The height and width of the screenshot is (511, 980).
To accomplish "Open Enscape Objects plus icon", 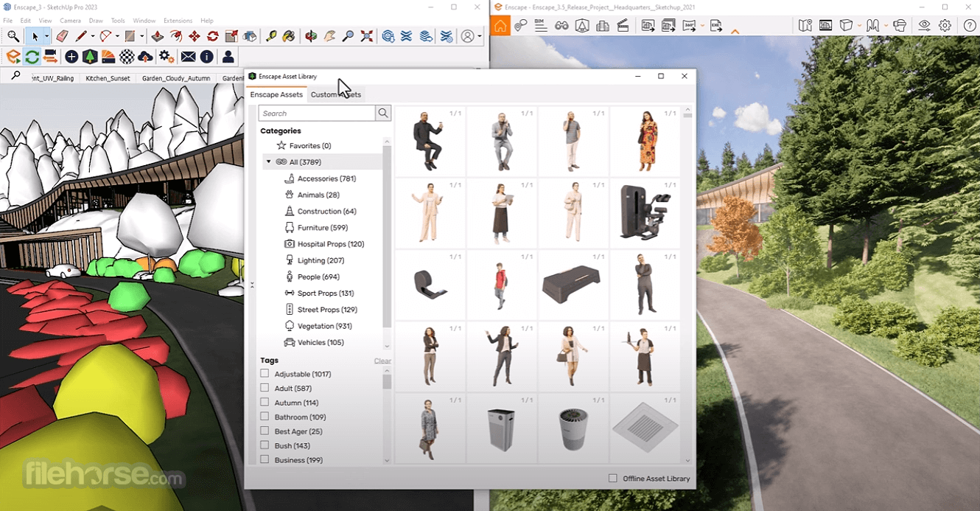I will pyautogui.click(x=71, y=57).
